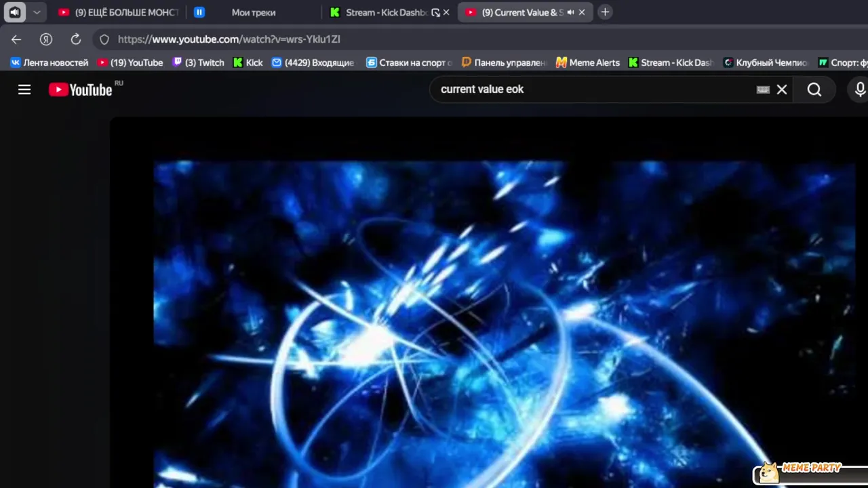Open the YouTube hamburger guide menu
Screen dimensions: 868x488
pyautogui.click(x=24, y=89)
